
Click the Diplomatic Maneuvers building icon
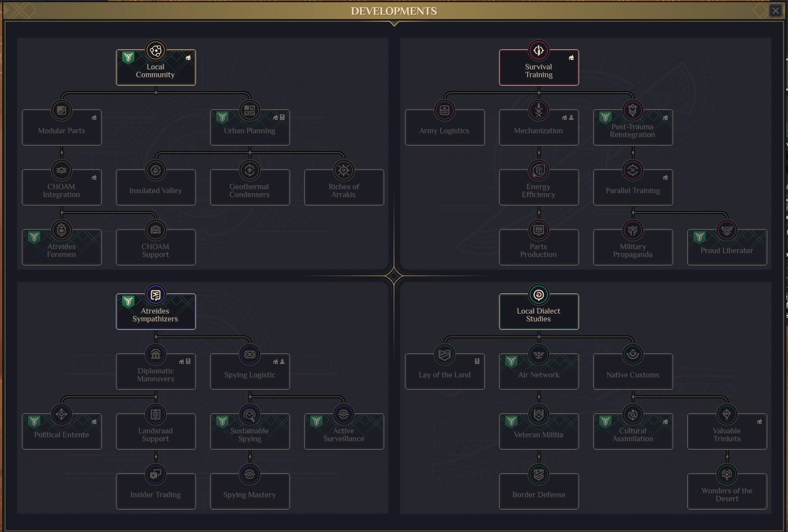[x=156, y=354]
